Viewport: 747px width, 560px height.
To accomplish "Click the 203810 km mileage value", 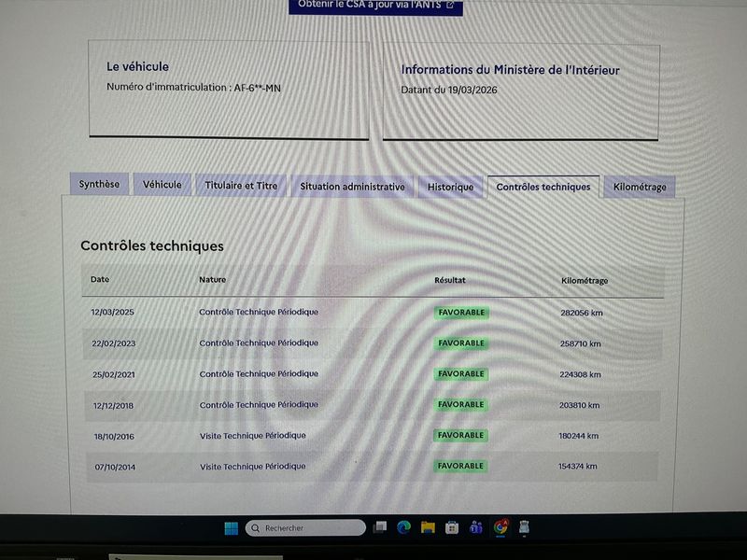I will (x=579, y=405).
